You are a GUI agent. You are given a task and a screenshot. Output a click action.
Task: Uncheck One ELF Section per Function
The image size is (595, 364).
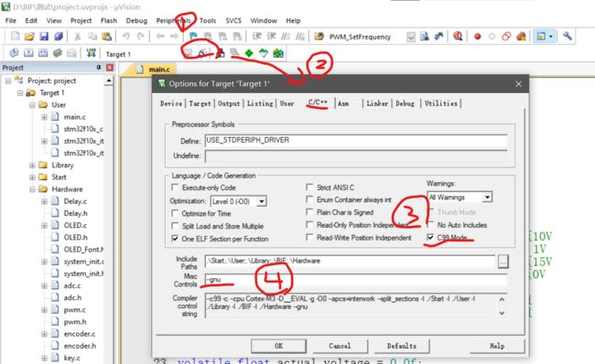click(x=175, y=239)
